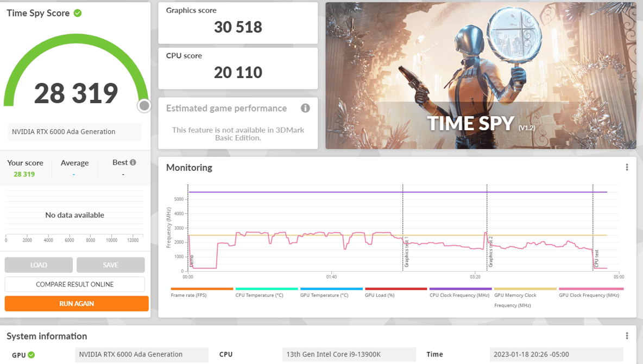Click the green Your score value 28 319

(24, 174)
